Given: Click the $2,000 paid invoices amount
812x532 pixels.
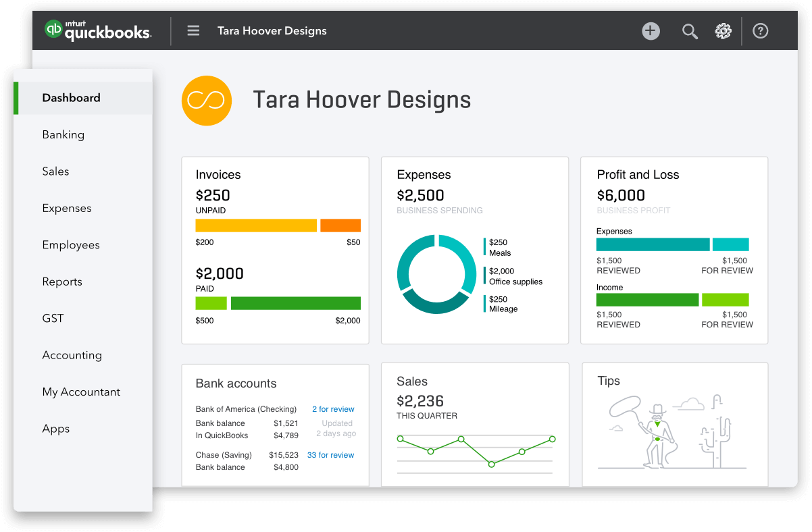Looking at the screenshot, I should click(220, 273).
